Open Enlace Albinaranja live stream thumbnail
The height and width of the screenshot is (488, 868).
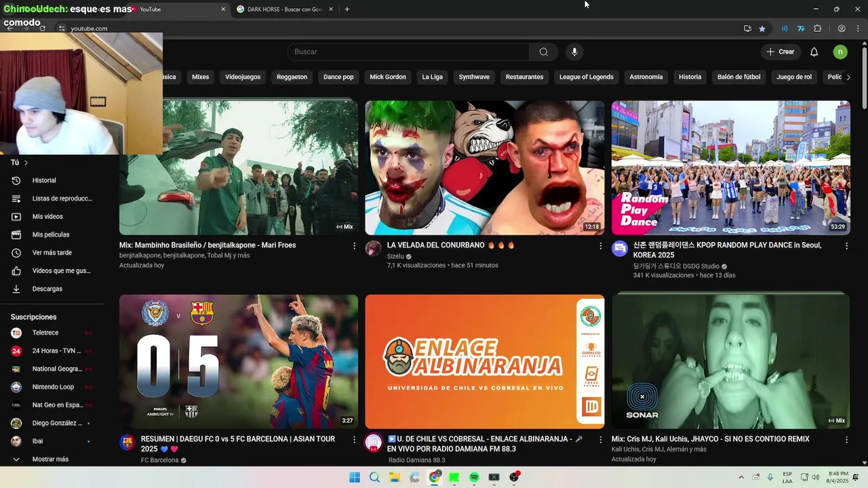485,361
